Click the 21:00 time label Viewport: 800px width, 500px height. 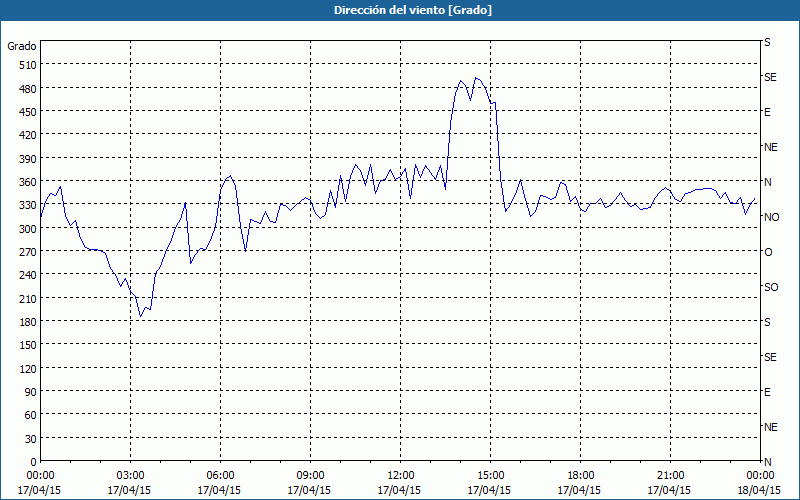pyautogui.click(x=670, y=476)
